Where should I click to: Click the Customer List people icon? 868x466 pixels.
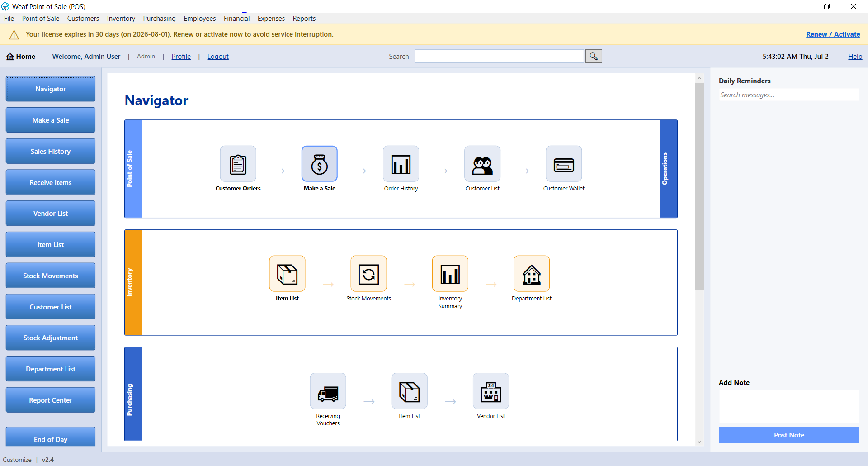pyautogui.click(x=482, y=164)
